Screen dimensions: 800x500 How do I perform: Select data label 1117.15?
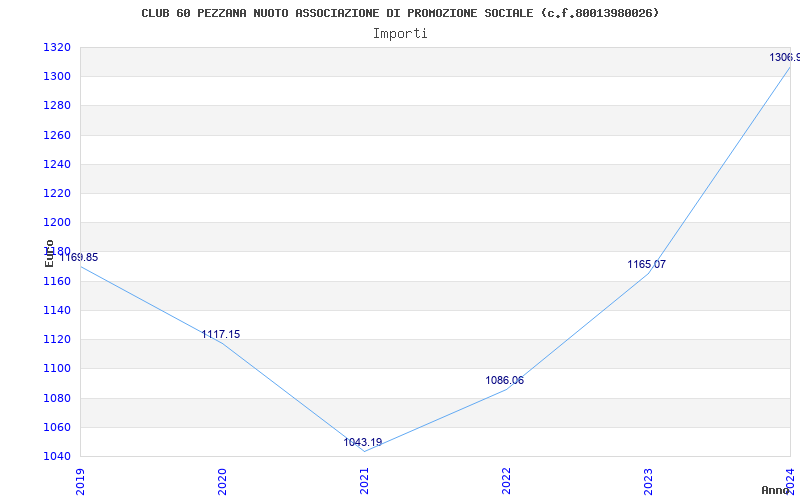220,334
